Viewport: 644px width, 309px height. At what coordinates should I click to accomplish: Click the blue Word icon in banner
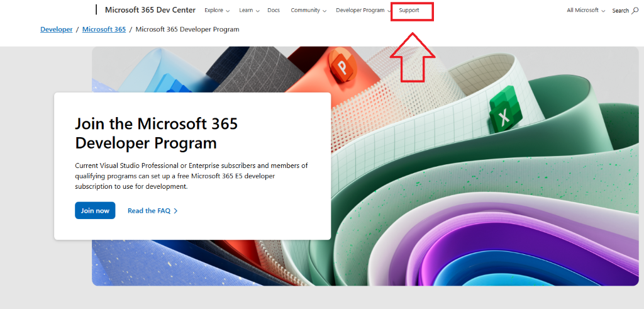pyautogui.click(x=173, y=84)
